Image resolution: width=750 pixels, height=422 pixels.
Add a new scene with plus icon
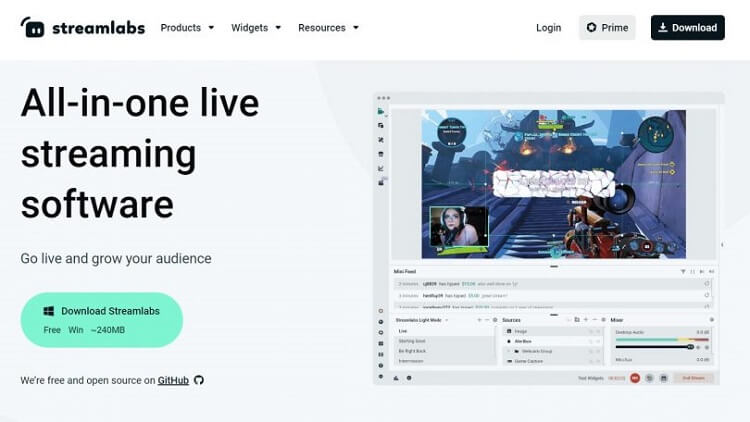479,320
